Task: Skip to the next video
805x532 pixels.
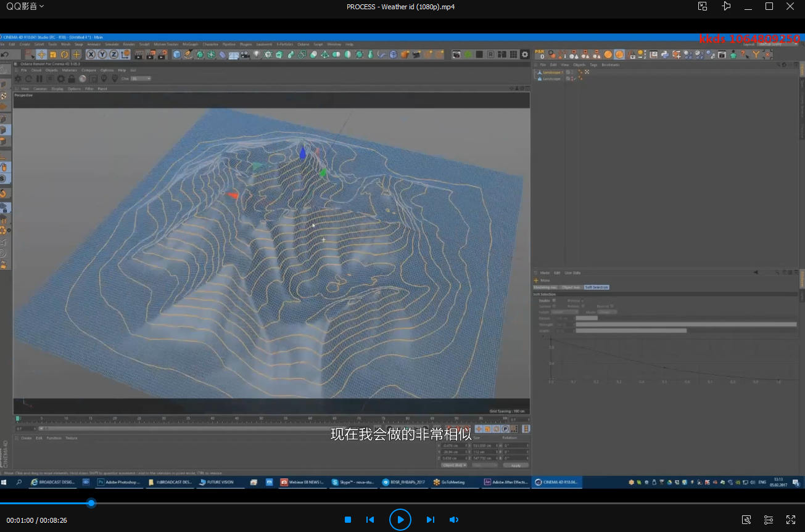Action: tap(431, 520)
